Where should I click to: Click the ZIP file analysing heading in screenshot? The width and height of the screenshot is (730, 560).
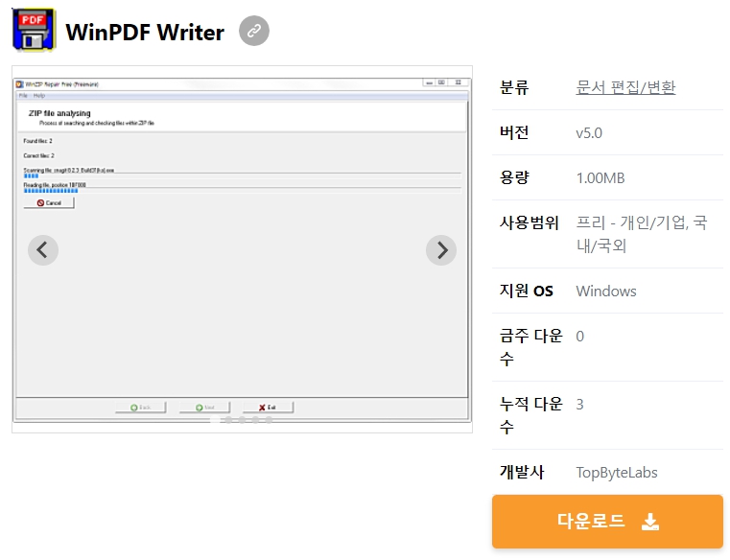pyautogui.click(x=59, y=113)
